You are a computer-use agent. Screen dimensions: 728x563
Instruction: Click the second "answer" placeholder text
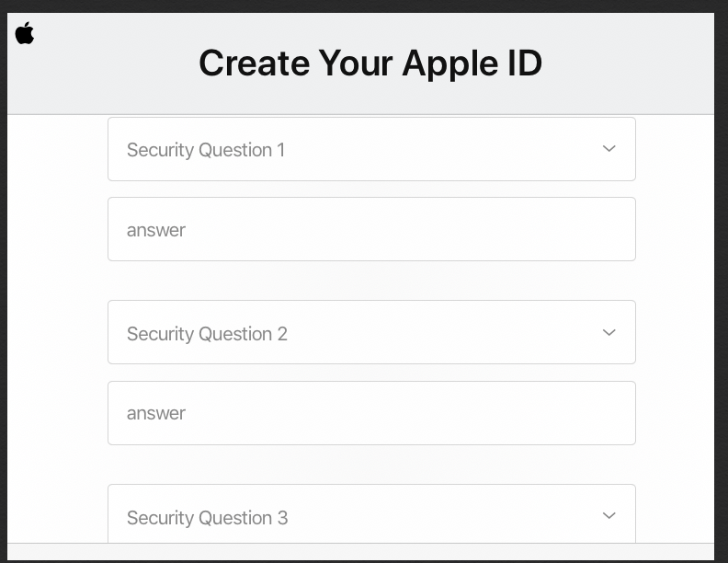(156, 413)
